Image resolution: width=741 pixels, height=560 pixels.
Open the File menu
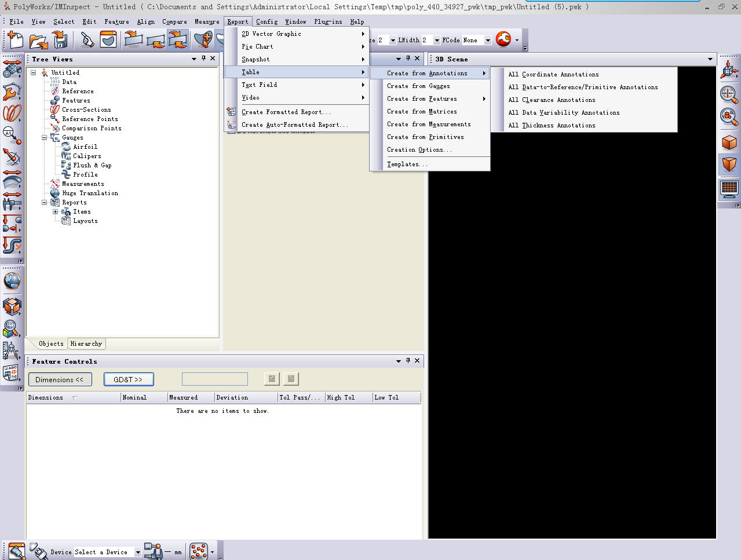[x=16, y=21]
